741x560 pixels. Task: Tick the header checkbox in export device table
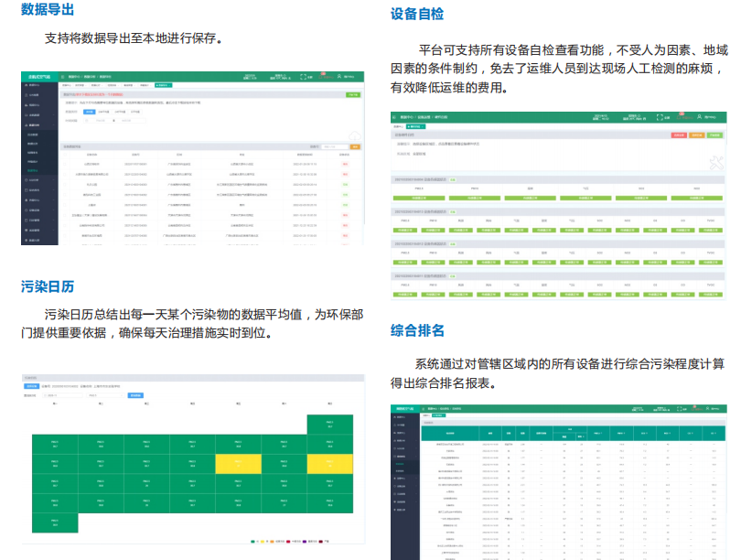(66, 154)
